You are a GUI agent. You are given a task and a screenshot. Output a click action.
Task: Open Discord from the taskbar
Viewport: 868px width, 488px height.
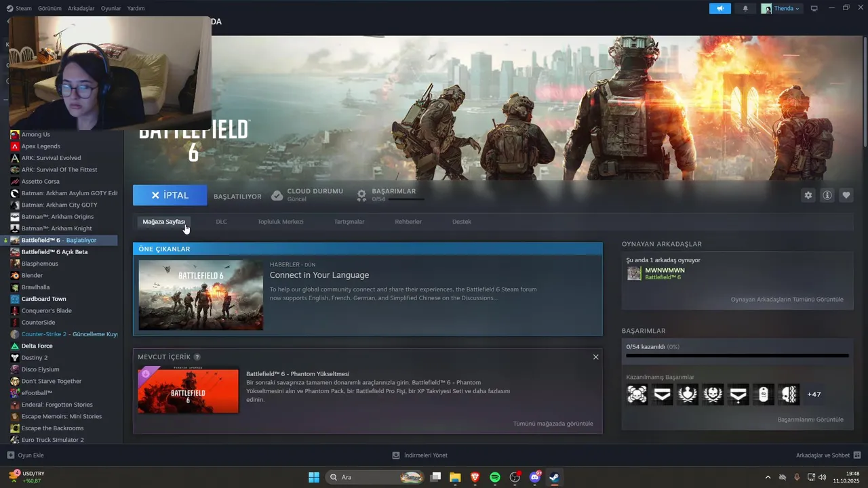click(535, 477)
